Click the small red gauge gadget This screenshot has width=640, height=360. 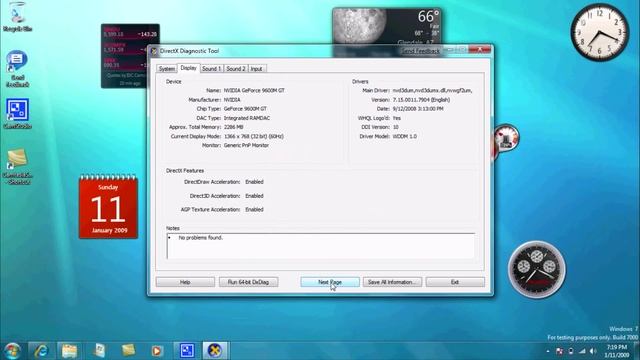click(x=506, y=138)
